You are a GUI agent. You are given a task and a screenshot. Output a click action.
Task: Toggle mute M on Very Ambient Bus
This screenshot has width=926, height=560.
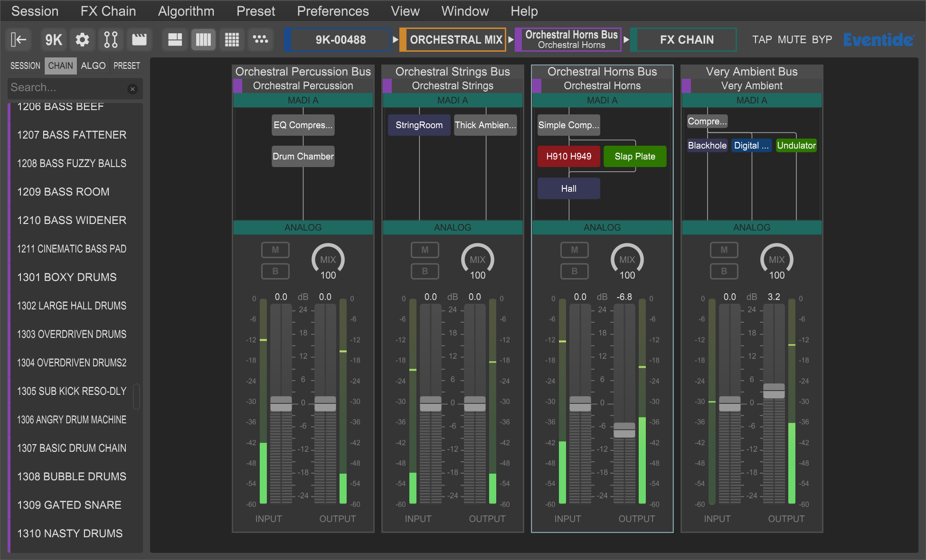coord(724,250)
